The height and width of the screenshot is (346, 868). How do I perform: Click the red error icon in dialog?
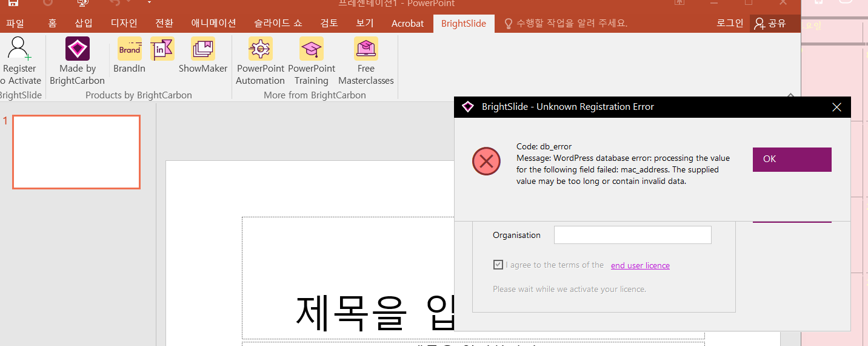[x=486, y=161]
